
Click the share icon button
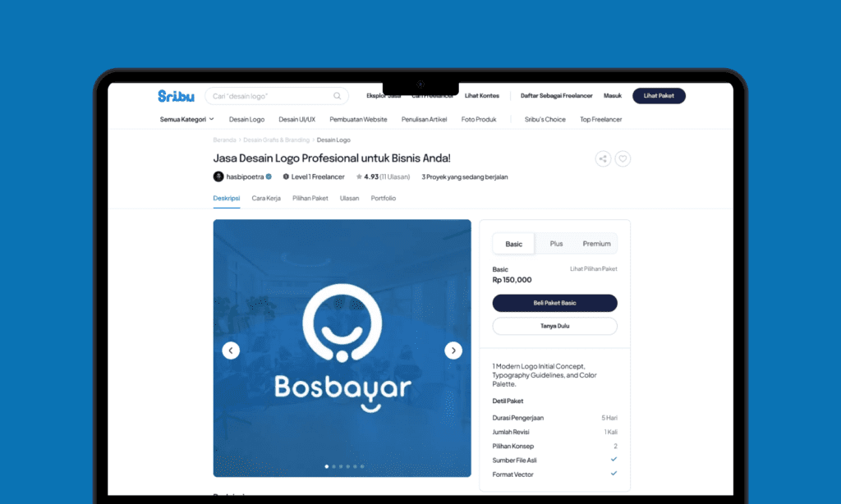pos(603,159)
